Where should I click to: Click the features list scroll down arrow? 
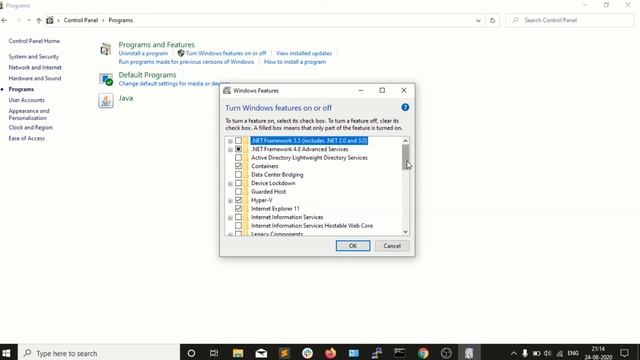405,231
